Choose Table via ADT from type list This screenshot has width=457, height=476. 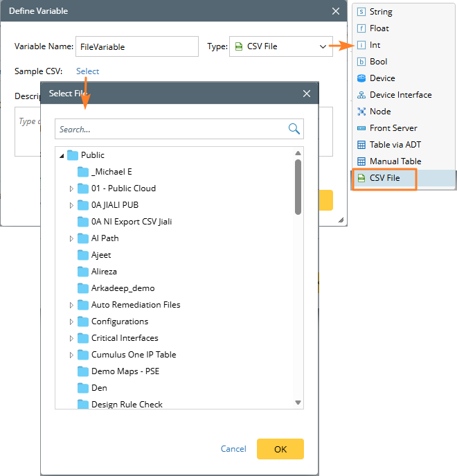pyautogui.click(x=395, y=145)
